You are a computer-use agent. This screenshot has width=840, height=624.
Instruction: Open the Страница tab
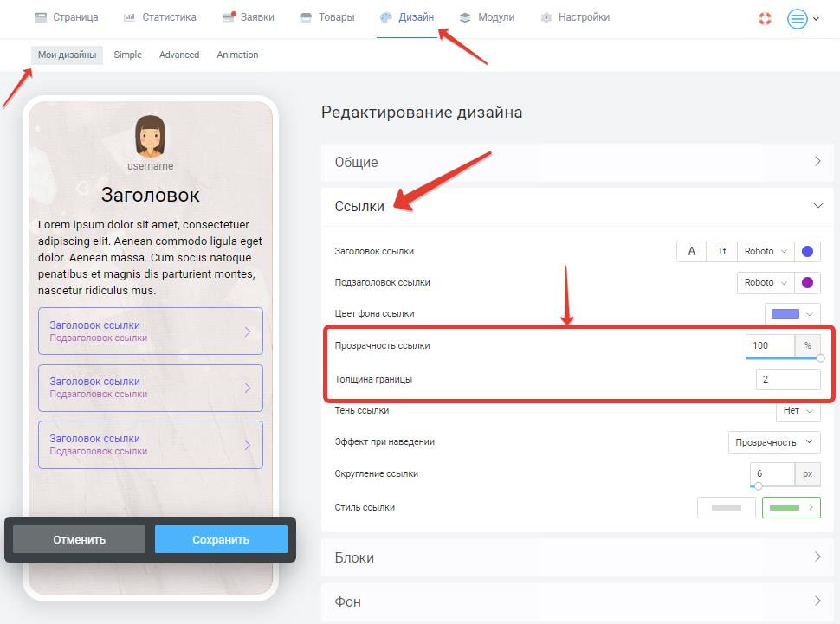point(66,17)
